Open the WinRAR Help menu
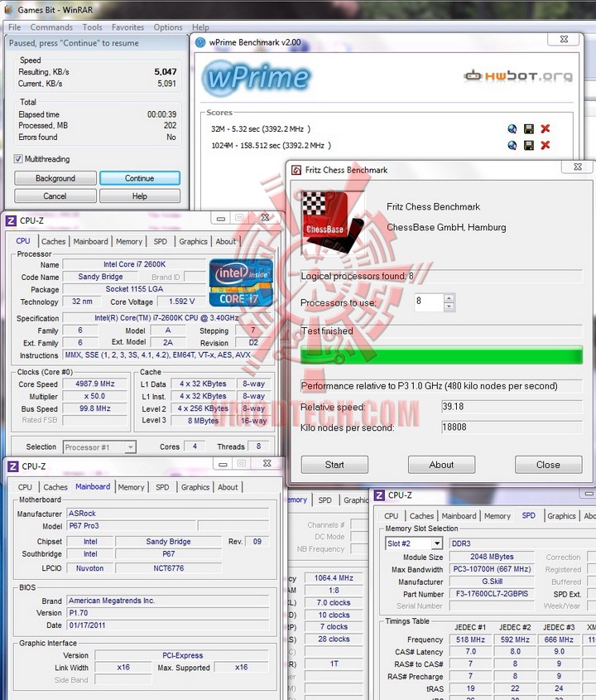This screenshot has width=596, height=700. [x=200, y=27]
